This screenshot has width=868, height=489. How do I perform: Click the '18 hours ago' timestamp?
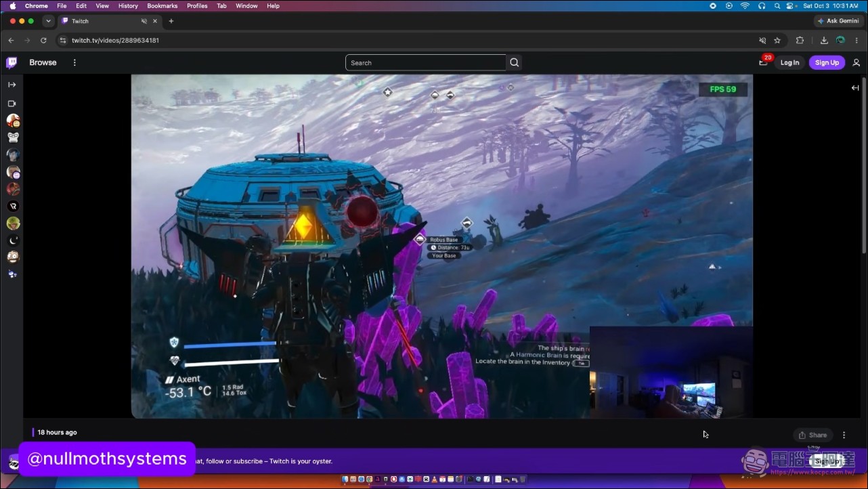point(57,432)
